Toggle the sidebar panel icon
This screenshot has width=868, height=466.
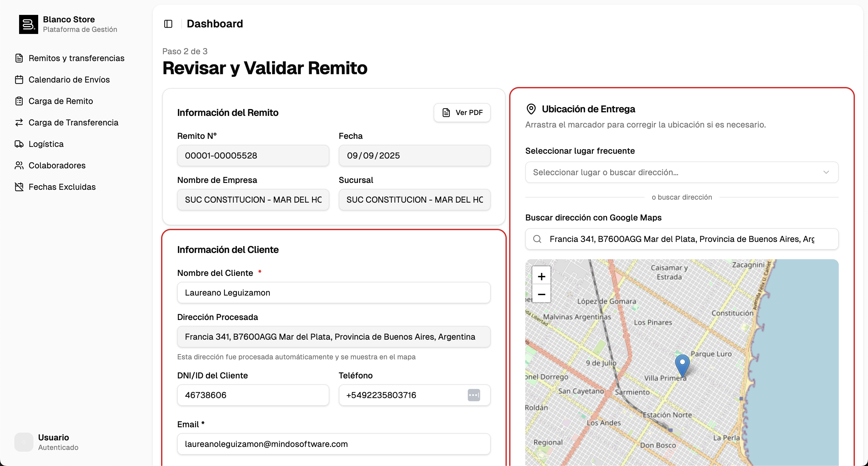168,24
